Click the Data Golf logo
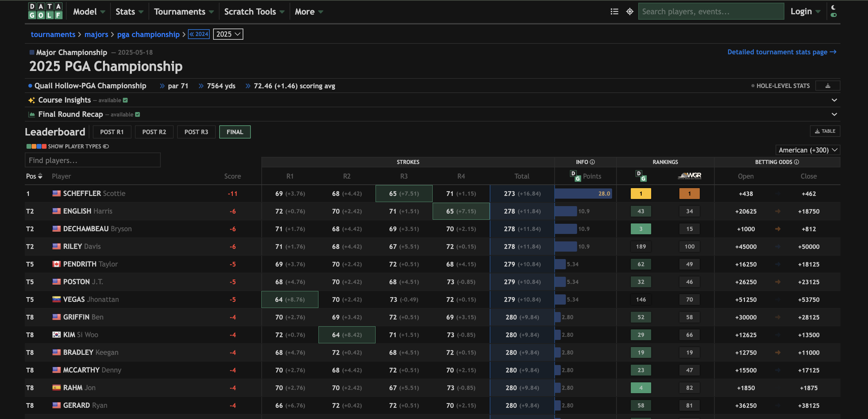 tap(45, 11)
